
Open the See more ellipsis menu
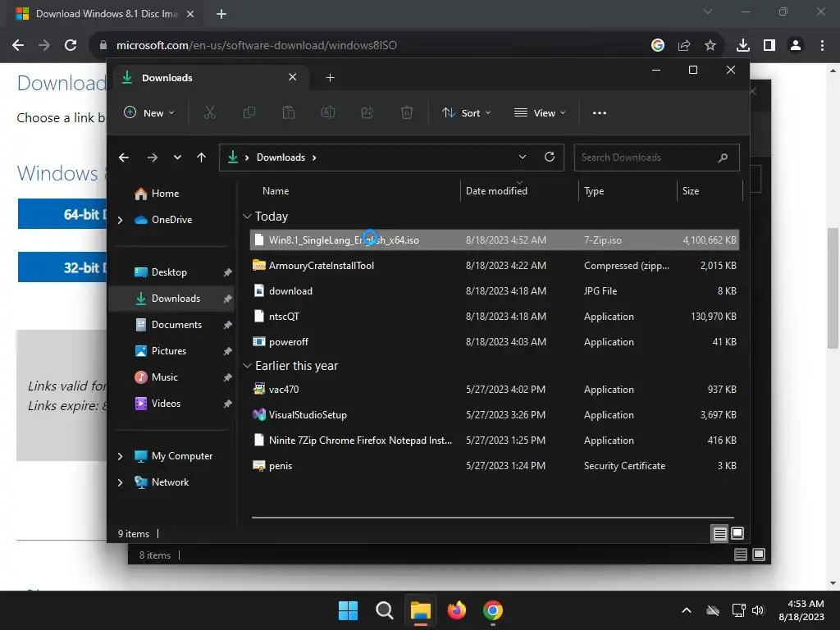600,113
